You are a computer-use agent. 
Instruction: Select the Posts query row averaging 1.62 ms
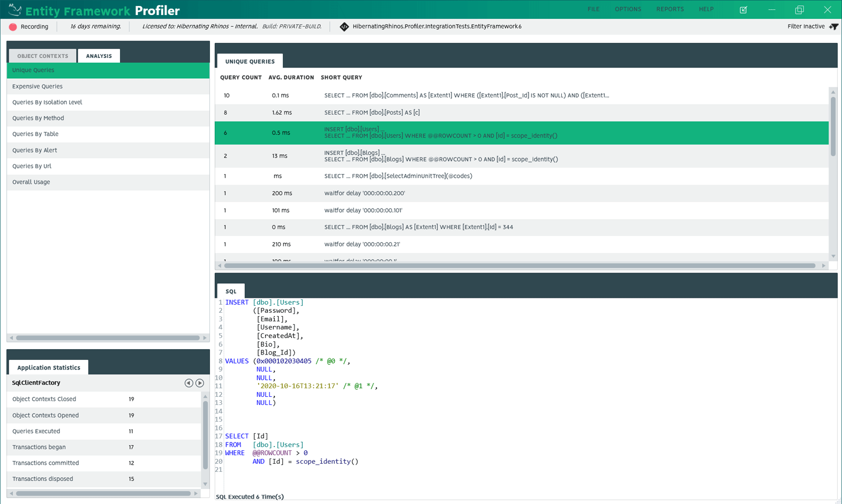click(x=522, y=112)
